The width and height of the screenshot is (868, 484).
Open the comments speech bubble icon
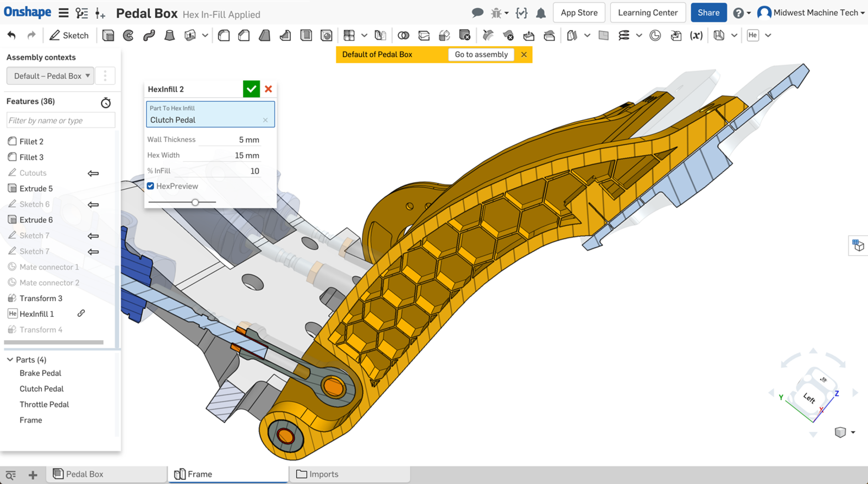(477, 13)
